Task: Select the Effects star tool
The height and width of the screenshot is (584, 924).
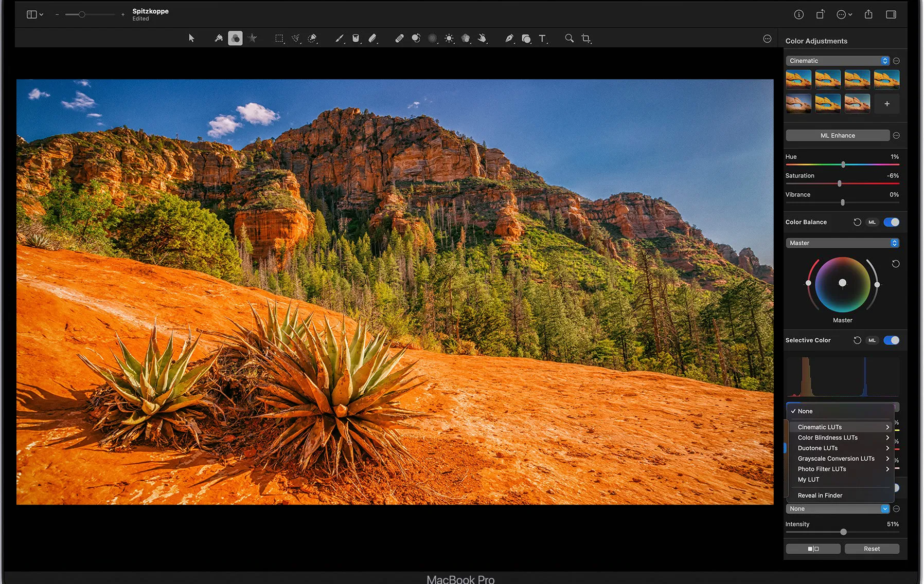Action: [x=252, y=38]
